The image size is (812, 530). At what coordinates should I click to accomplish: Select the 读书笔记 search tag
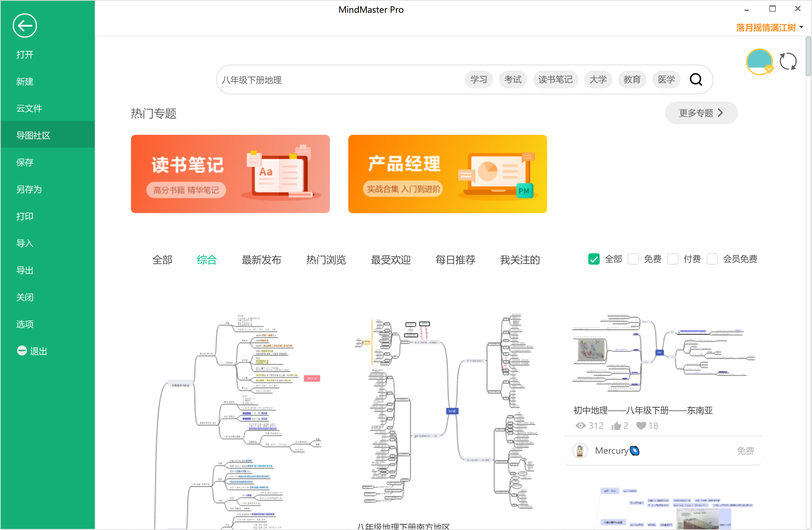[x=555, y=79]
